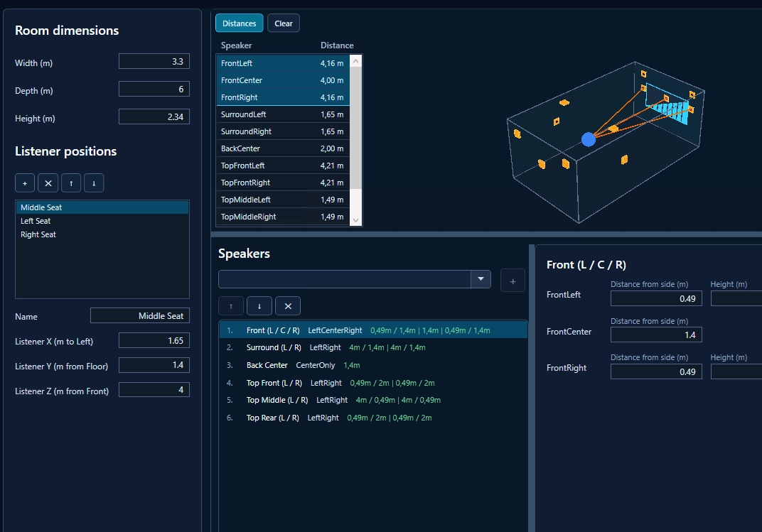Image resolution: width=762 pixels, height=532 pixels.
Task: Select the TopMiddleLeft distance row
Action: point(283,200)
